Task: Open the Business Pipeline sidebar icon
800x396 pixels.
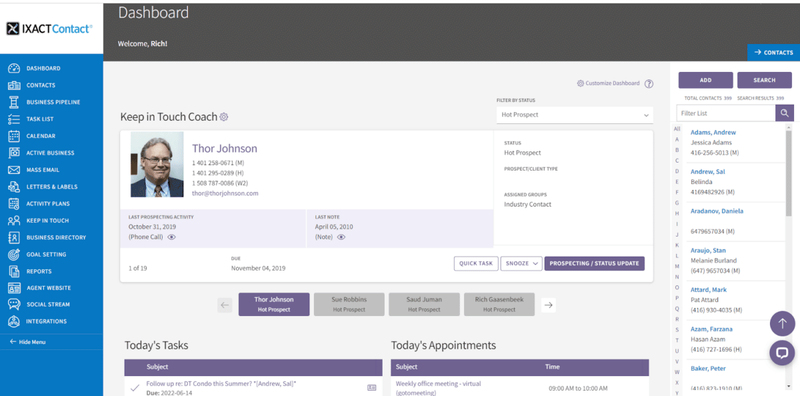Action: pos(14,102)
